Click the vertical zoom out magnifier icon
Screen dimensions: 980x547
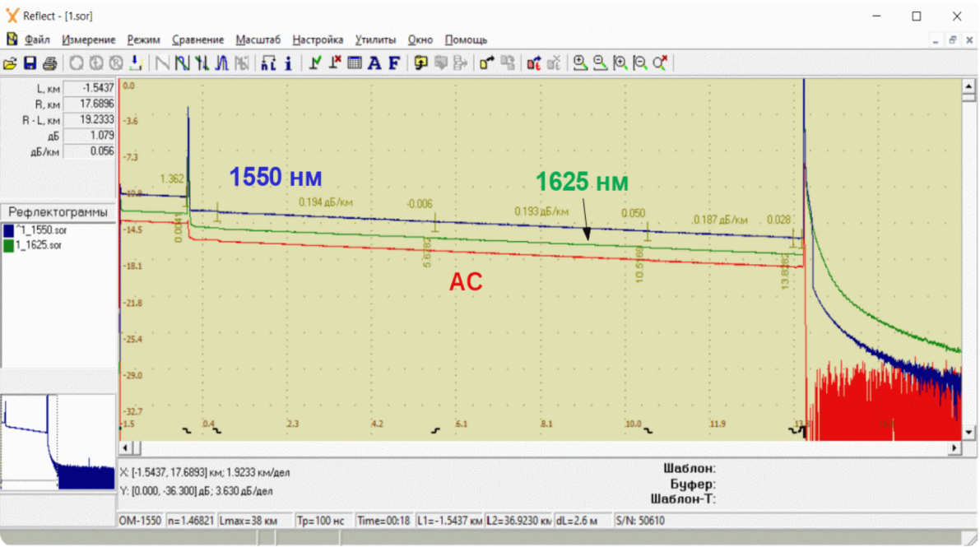click(640, 63)
